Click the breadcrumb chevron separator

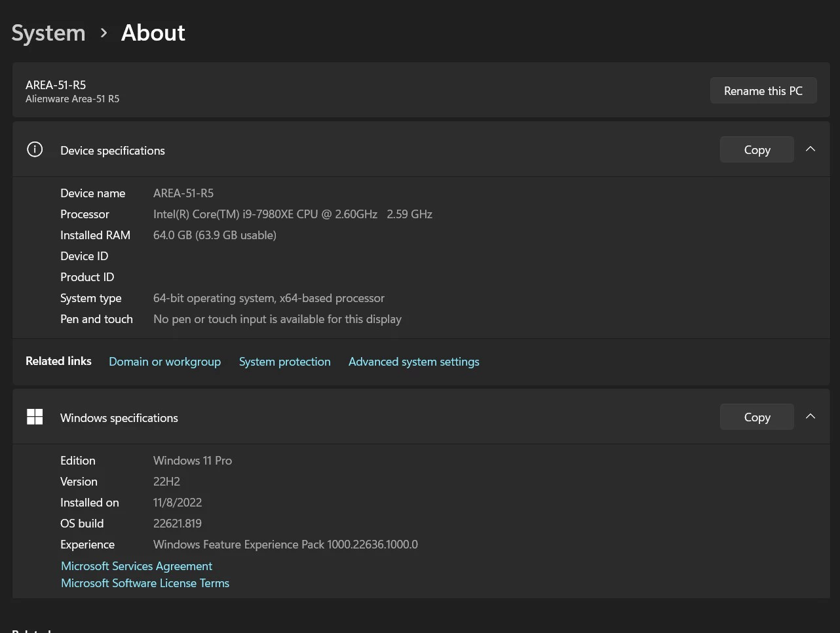tap(104, 33)
